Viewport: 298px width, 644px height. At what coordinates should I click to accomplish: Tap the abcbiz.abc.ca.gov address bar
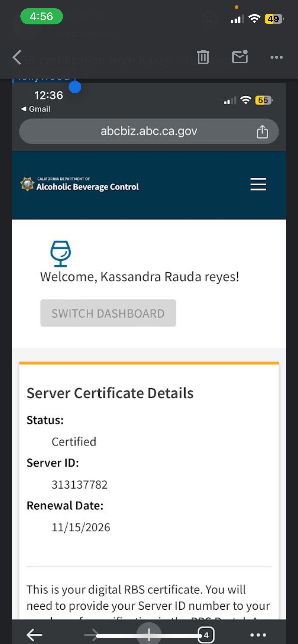[x=149, y=131]
